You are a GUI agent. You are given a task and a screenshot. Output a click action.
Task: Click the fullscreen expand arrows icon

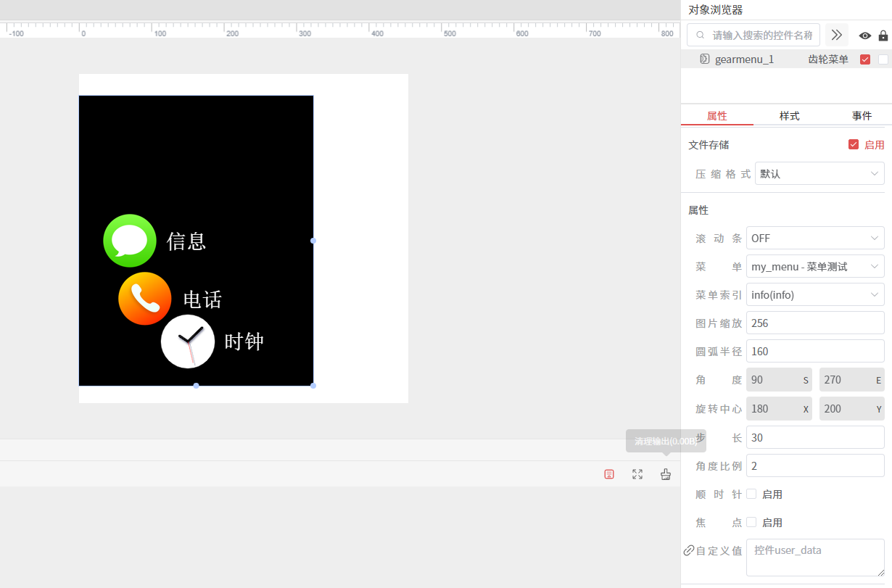tap(637, 474)
